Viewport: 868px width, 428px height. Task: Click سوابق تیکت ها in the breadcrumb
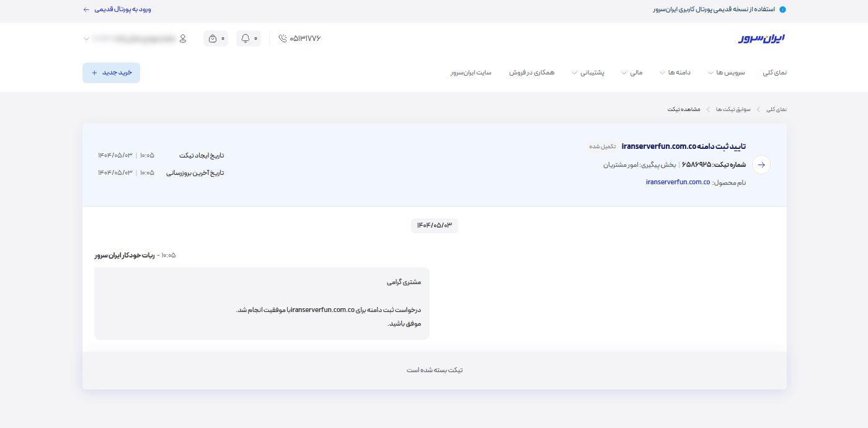tap(733, 109)
